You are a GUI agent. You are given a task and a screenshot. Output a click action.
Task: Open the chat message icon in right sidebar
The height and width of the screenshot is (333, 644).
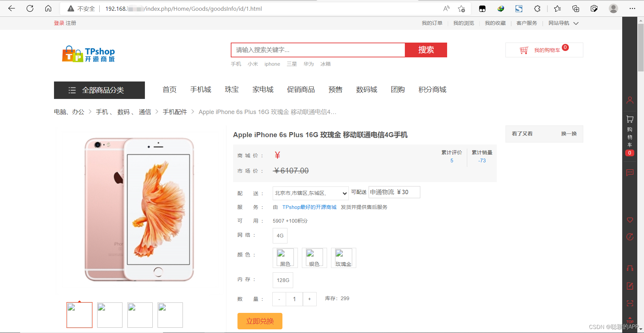(630, 173)
